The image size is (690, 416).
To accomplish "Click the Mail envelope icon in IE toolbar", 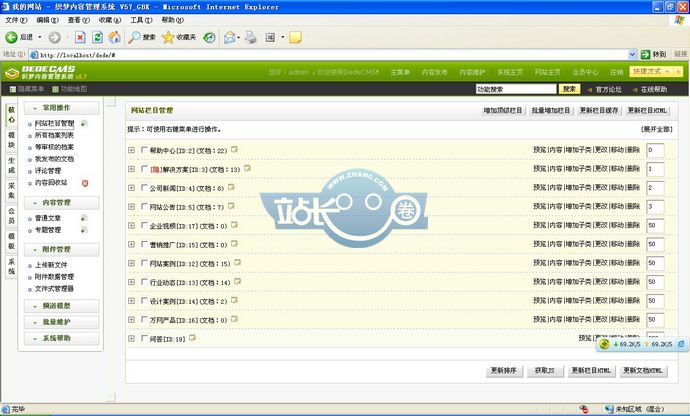I will tap(229, 37).
